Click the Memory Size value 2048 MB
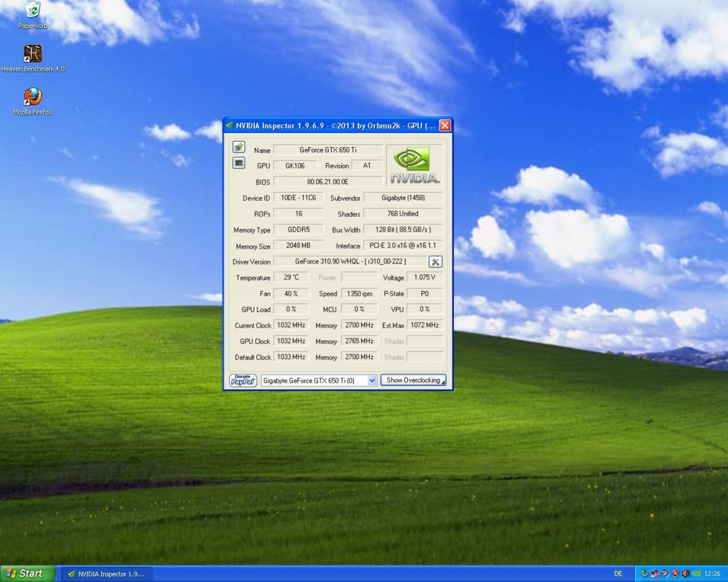728x582 pixels. 298,245
